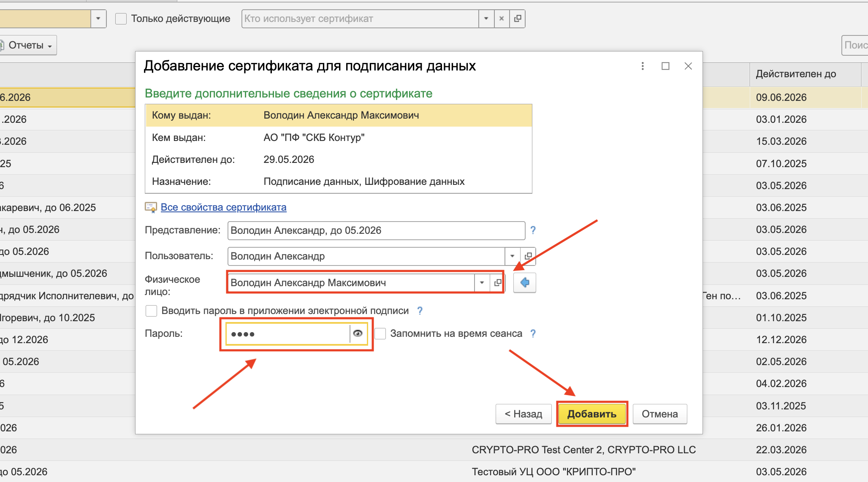Image resolution: width=868 pixels, height=482 pixels.
Task: Select the Назначение row in certificate info
Action: 339,181
